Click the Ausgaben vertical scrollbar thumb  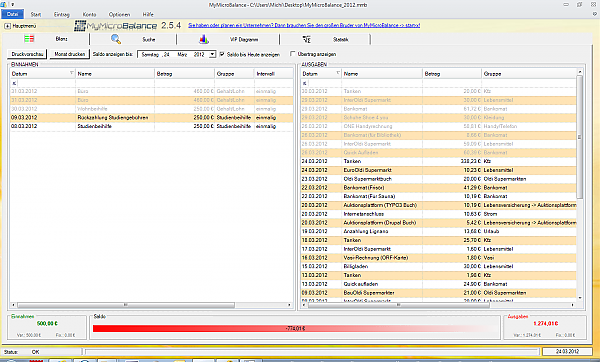point(580,137)
